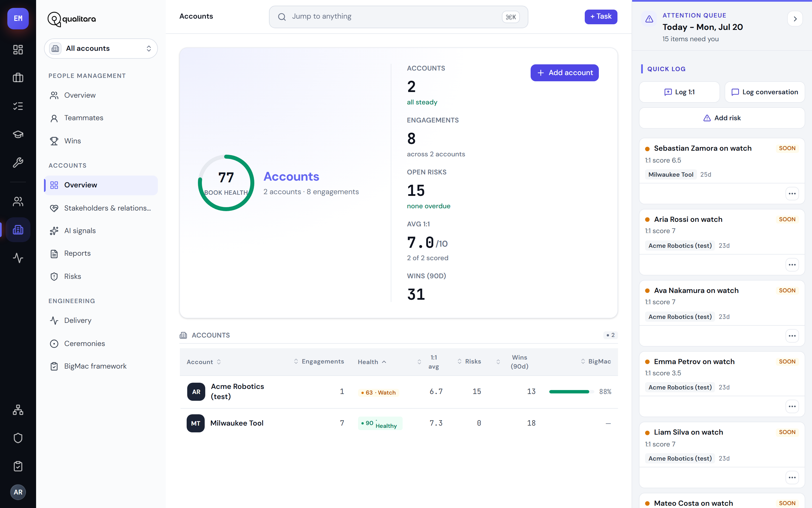Click the Qualitara logo
The height and width of the screenshot is (508, 812).
coord(71,19)
